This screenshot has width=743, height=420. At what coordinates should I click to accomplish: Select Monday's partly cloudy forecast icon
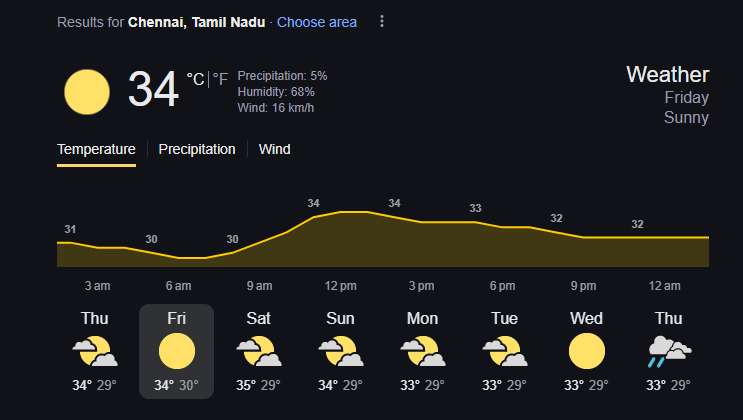click(x=423, y=351)
